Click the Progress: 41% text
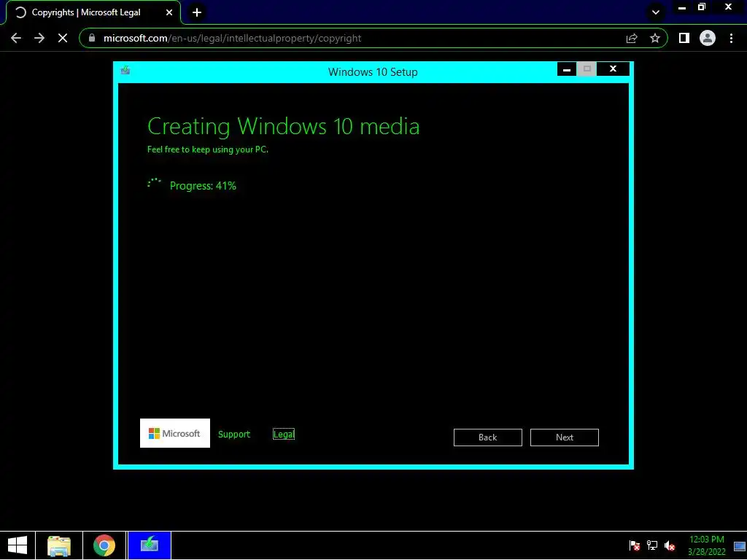The image size is (747, 560). click(x=203, y=186)
